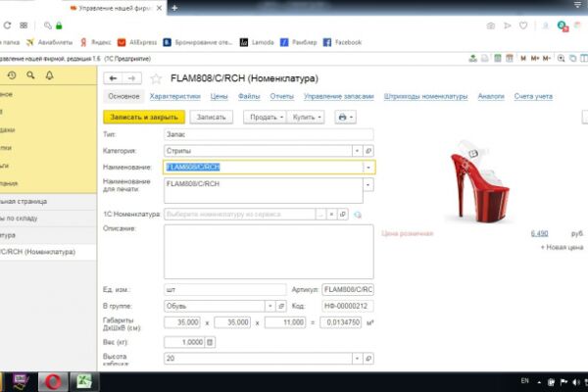Viewport: 588px width, 392px height.
Task: Open the teal extension icon in Opera
Action: pos(562,25)
